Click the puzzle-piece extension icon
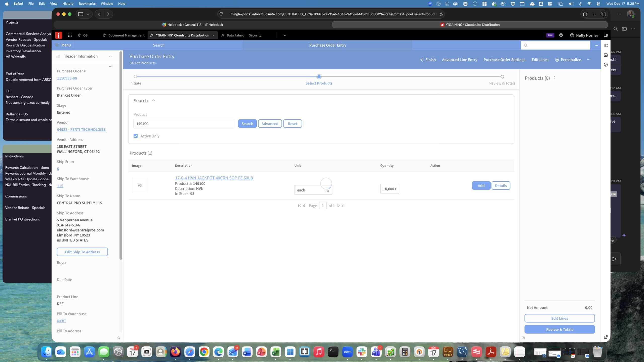Image resolution: width=644 pixels, height=362 pixels. (x=561, y=35)
